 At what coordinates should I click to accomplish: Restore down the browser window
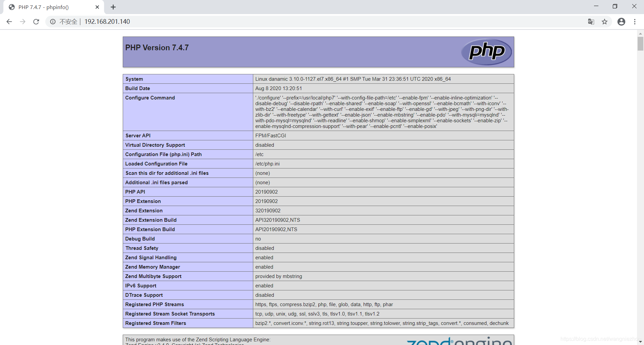[x=615, y=6]
